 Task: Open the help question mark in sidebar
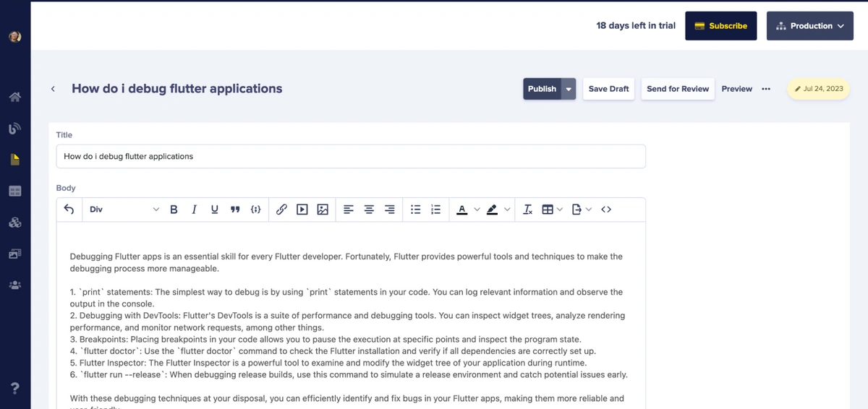[x=15, y=389]
